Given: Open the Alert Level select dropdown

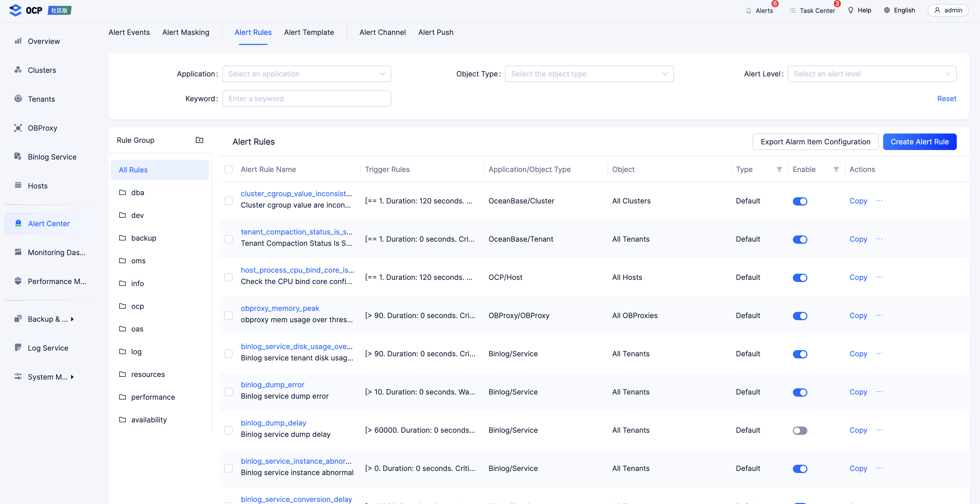Looking at the screenshot, I should click(x=871, y=74).
